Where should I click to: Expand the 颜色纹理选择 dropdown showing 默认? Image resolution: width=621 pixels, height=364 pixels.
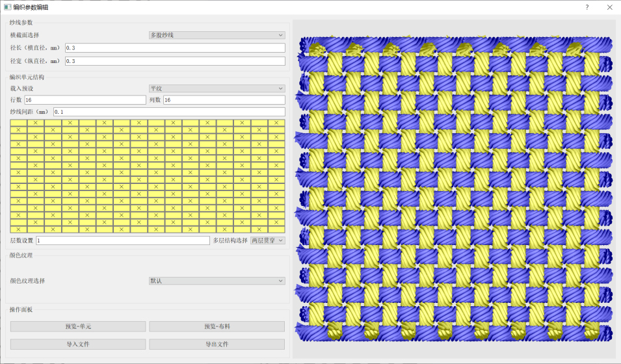(217, 281)
